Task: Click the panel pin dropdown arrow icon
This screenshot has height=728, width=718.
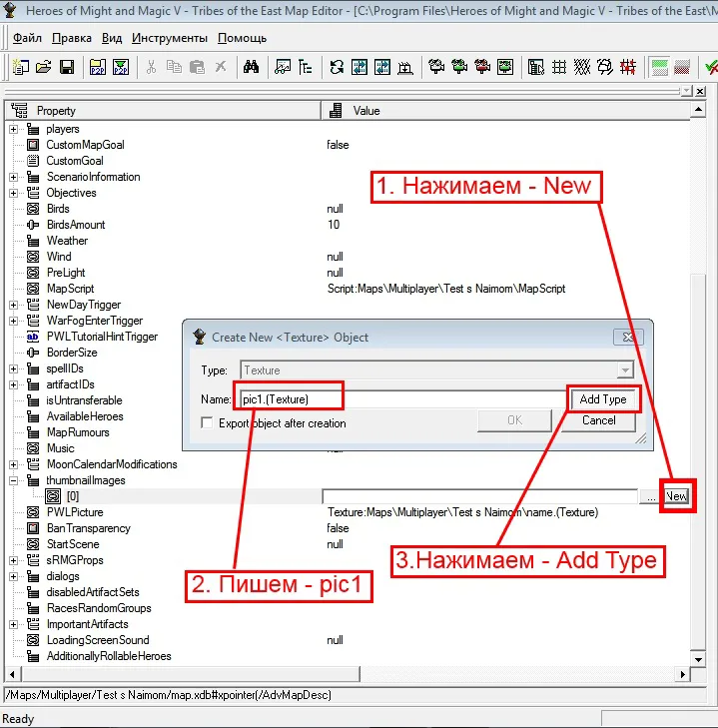Action: [686, 92]
